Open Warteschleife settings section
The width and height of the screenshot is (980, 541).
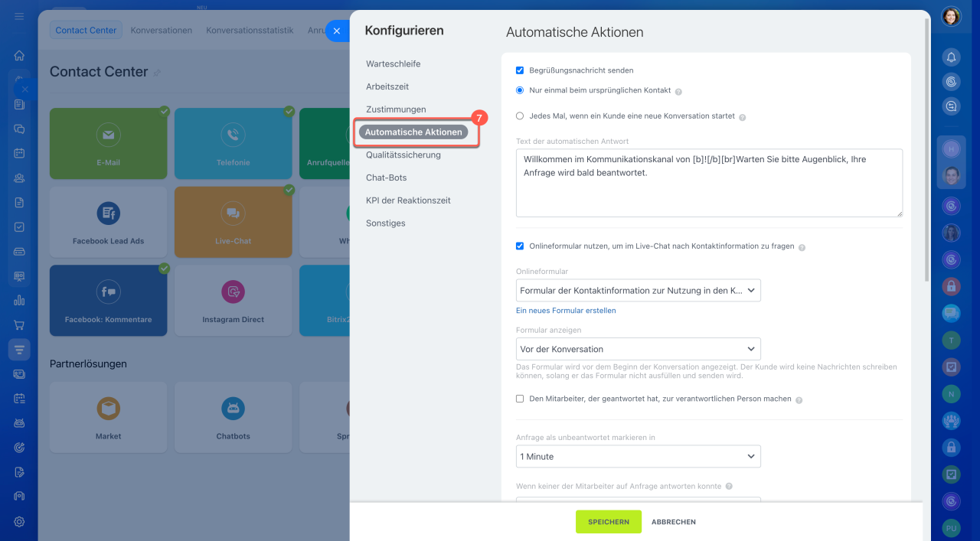click(393, 64)
